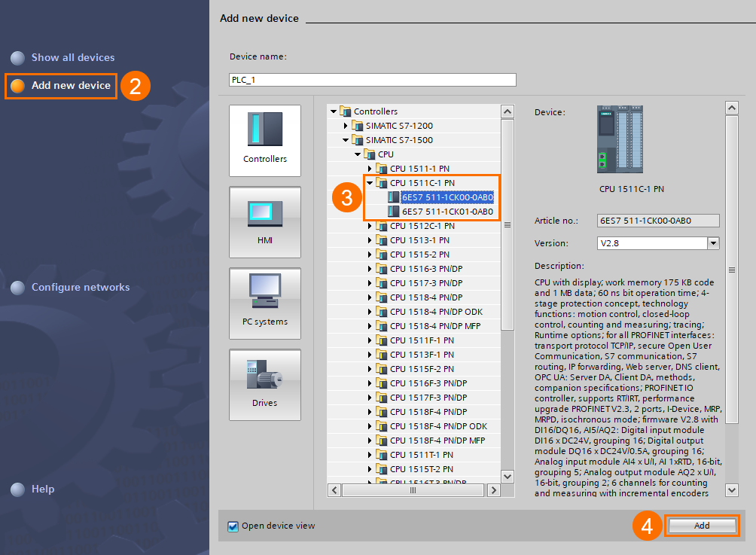Click folder icon of CPU 1518F-4 PN/DP MFP
The height and width of the screenshot is (555, 756).
381,441
